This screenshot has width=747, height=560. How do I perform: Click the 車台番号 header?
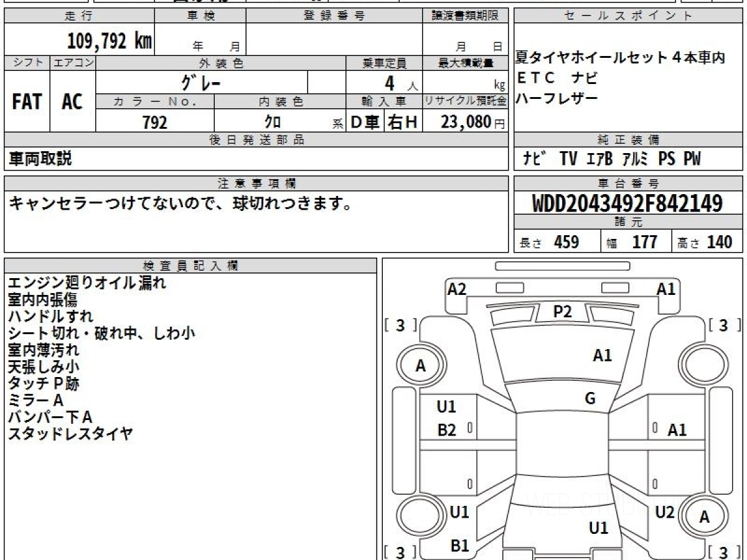click(628, 184)
